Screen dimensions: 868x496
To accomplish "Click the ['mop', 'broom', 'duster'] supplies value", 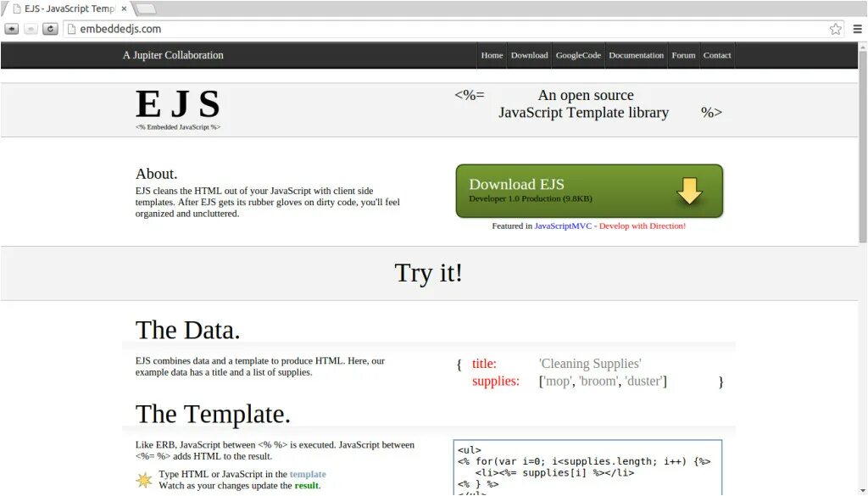I will [x=603, y=382].
